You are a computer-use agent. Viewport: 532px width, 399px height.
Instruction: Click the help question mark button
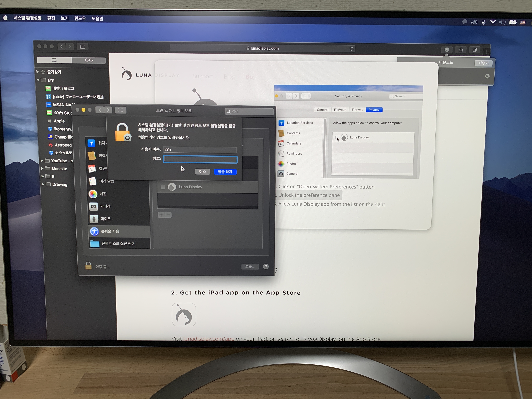(x=266, y=267)
